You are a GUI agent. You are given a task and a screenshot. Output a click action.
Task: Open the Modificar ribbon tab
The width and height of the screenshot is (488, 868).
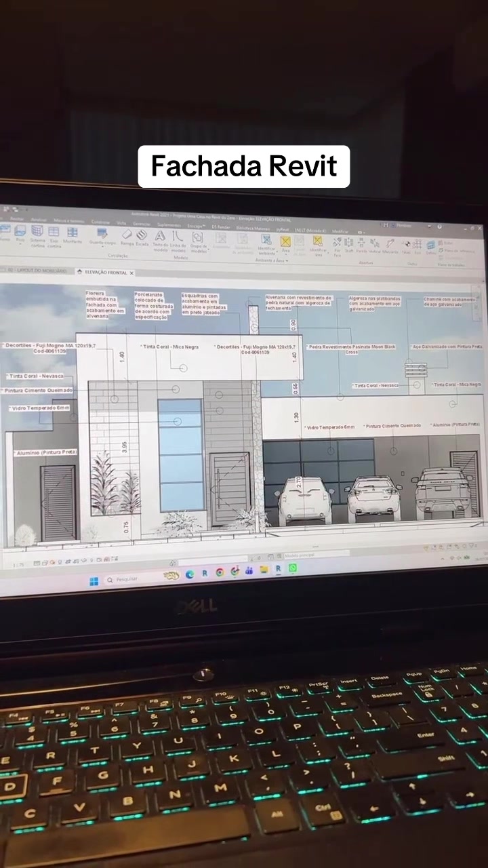pyautogui.click(x=340, y=231)
